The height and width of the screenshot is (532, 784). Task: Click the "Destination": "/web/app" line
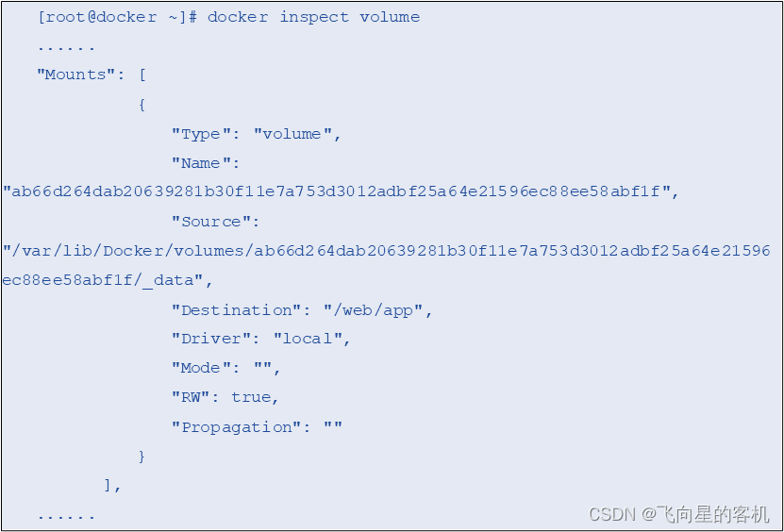302,310
